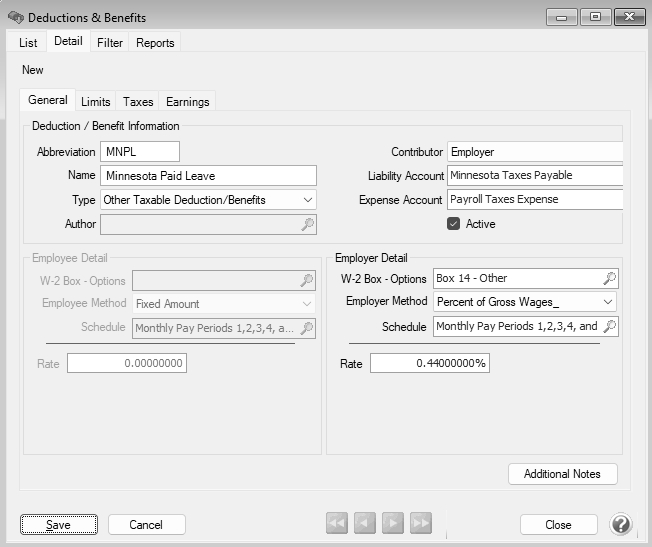Open the Reports tab
652x547 pixels.
pyautogui.click(x=155, y=43)
